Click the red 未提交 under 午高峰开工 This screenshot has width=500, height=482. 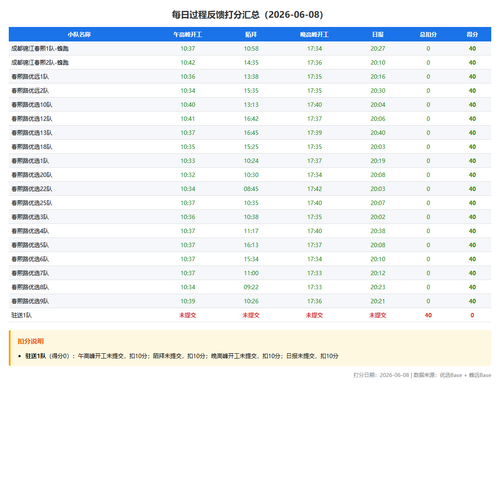188,315
